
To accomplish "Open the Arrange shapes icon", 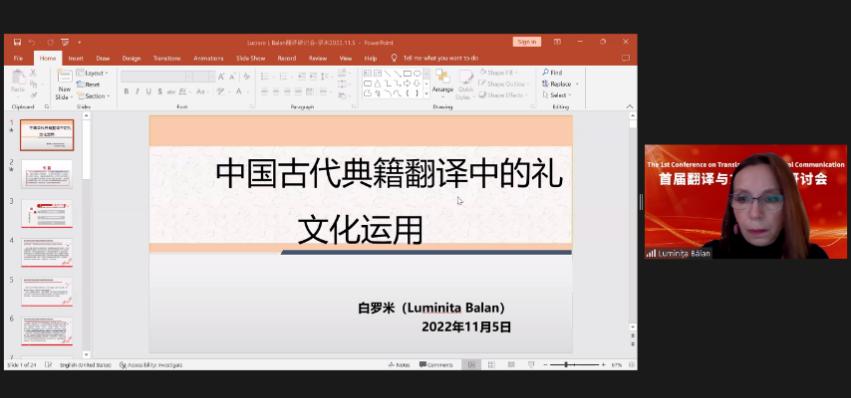I will coord(442,77).
